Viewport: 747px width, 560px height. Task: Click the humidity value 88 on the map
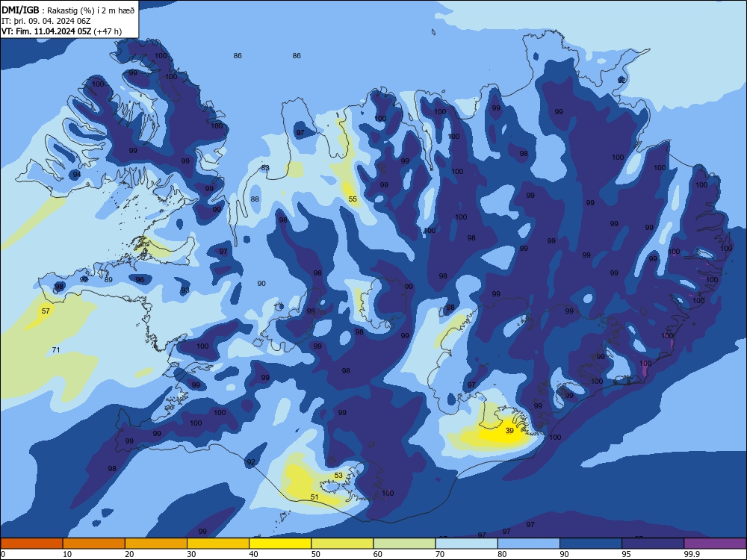(x=255, y=199)
